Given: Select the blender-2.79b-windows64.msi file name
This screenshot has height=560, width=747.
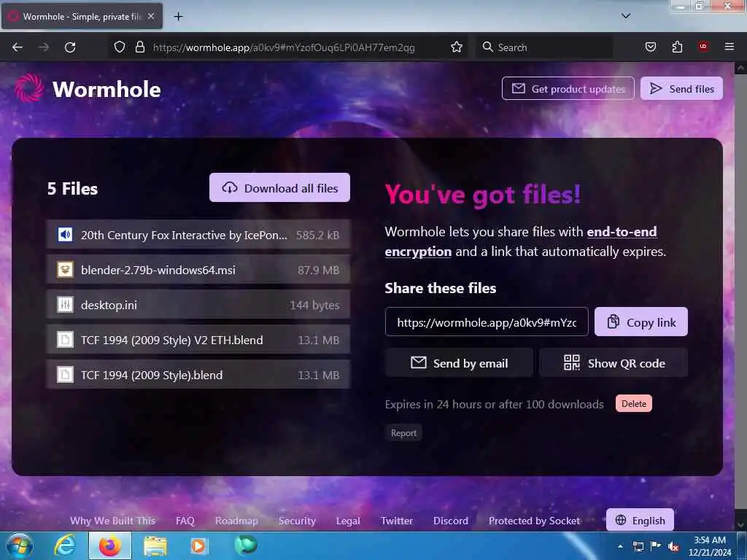Looking at the screenshot, I should coord(158,270).
